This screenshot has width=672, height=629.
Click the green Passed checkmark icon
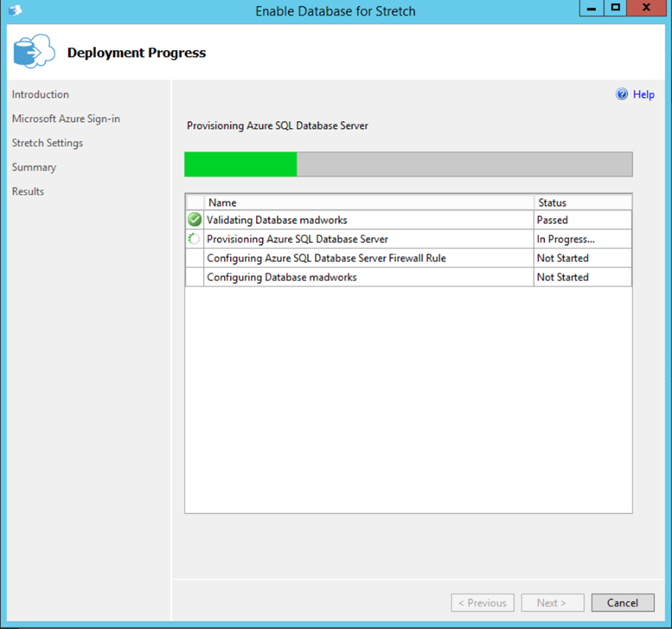[x=195, y=220]
